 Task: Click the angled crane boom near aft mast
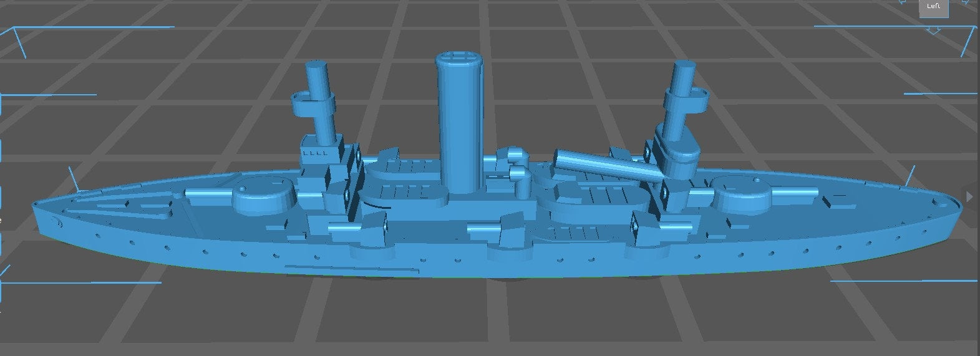608,164
